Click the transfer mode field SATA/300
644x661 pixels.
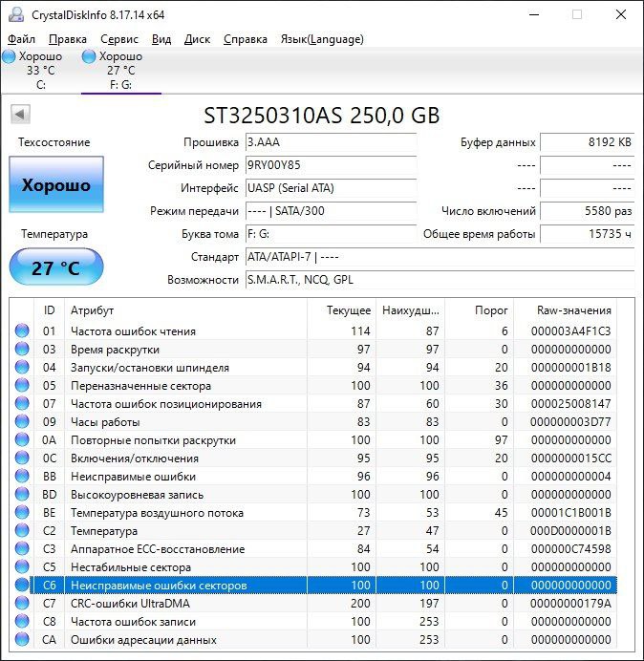click(x=331, y=211)
